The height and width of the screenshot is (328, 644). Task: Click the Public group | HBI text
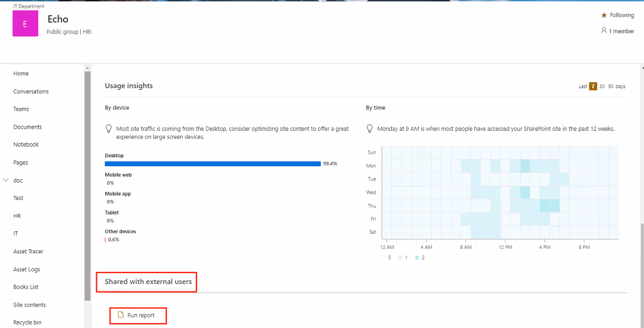click(x=69, y=31)
